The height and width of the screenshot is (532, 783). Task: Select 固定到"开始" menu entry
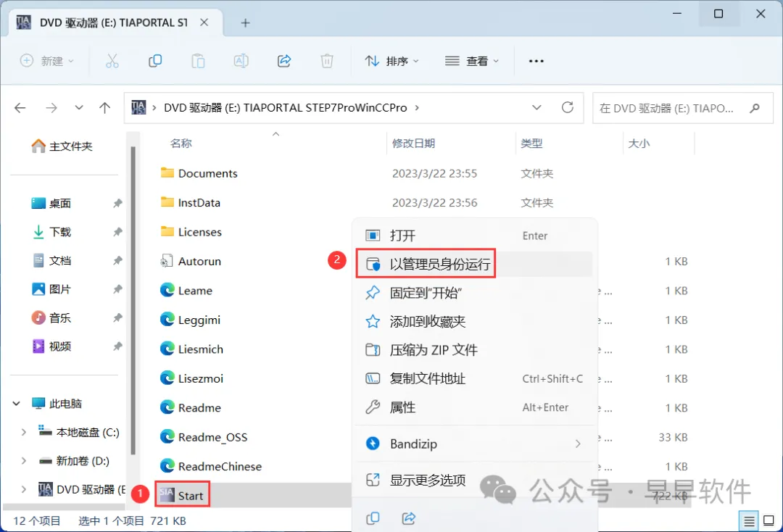tap(474, 293)
